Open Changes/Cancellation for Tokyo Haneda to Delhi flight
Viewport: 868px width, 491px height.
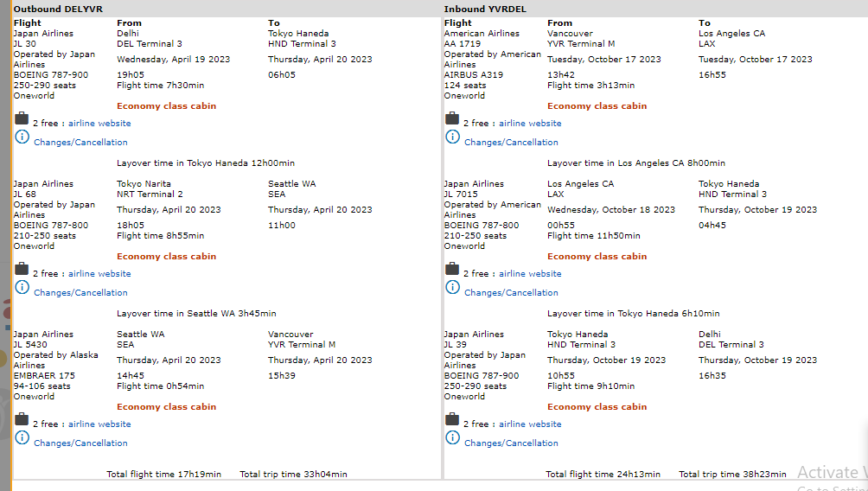click(511, 443)
